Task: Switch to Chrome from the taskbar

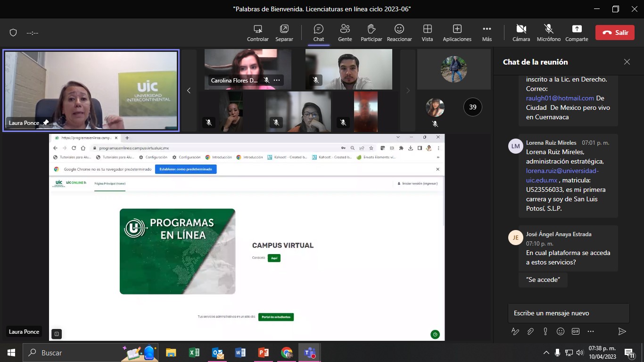Action: click(x=286, y=353)
